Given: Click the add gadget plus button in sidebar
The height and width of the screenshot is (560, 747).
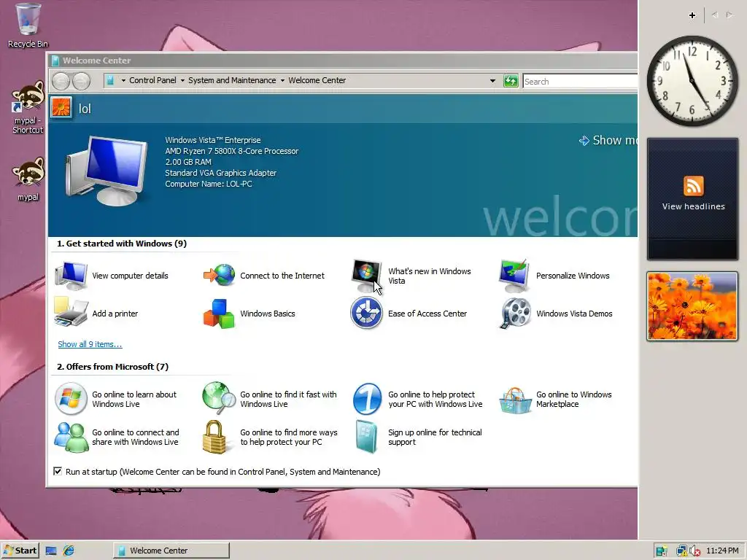Looking at the screenshot, I should (692, 15).
